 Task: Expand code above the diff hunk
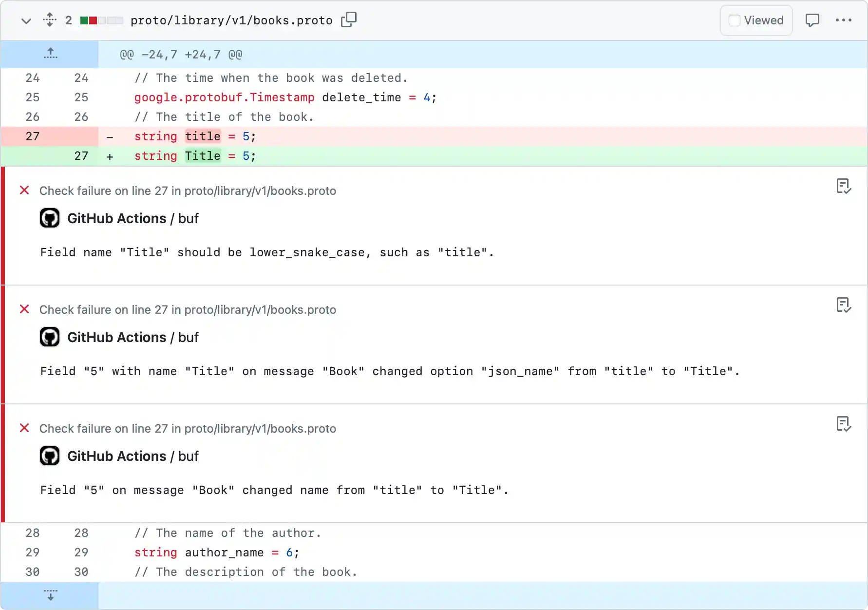[x=50, y=54]
